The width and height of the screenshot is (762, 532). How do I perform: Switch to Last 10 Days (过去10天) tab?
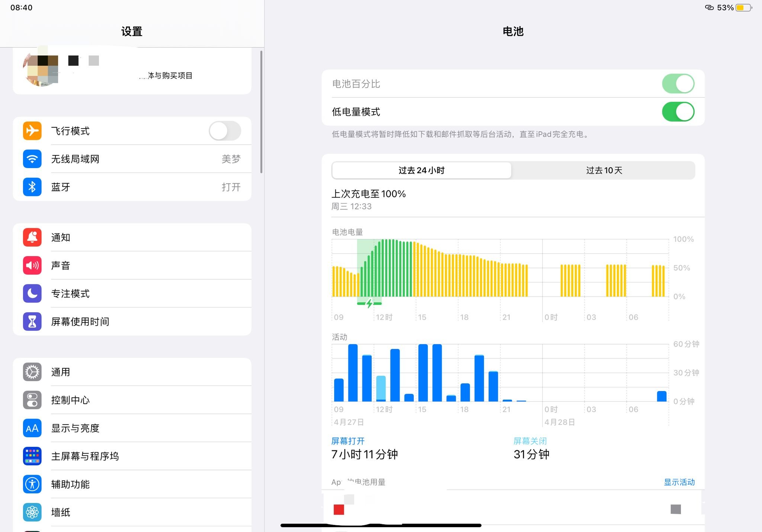click(x=604, y=170)
